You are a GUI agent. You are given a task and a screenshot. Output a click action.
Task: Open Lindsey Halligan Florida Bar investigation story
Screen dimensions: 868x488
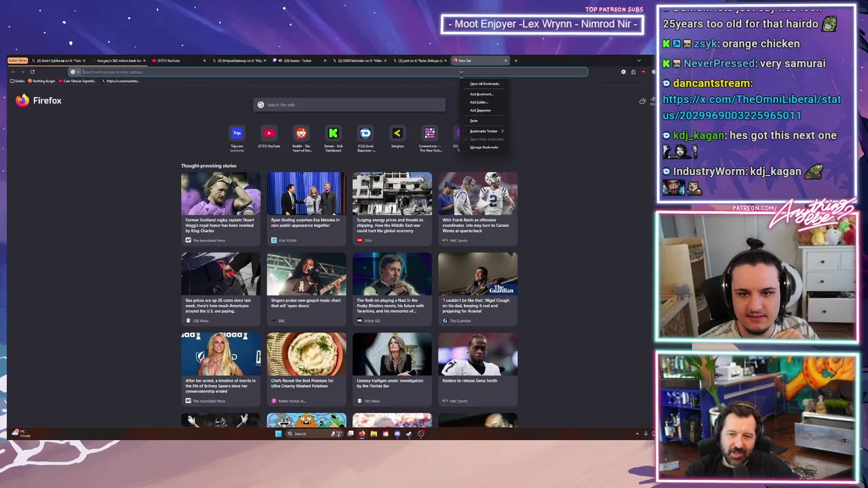[392, 369]
